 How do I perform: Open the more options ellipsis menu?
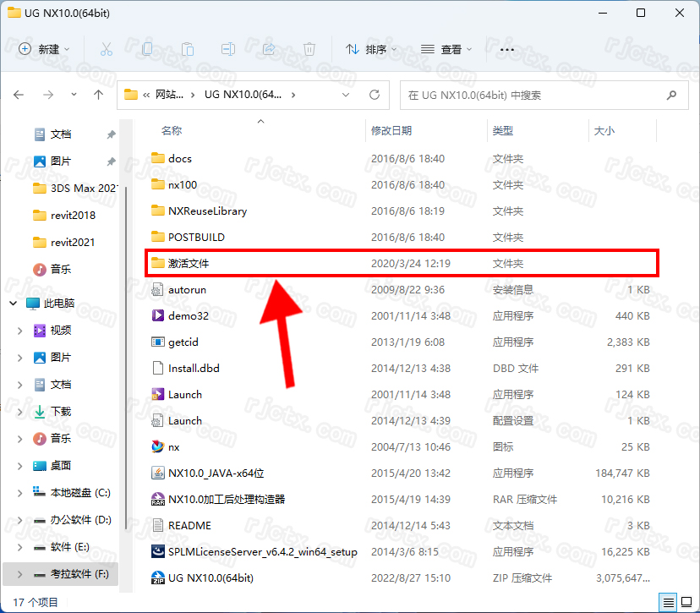507,49
